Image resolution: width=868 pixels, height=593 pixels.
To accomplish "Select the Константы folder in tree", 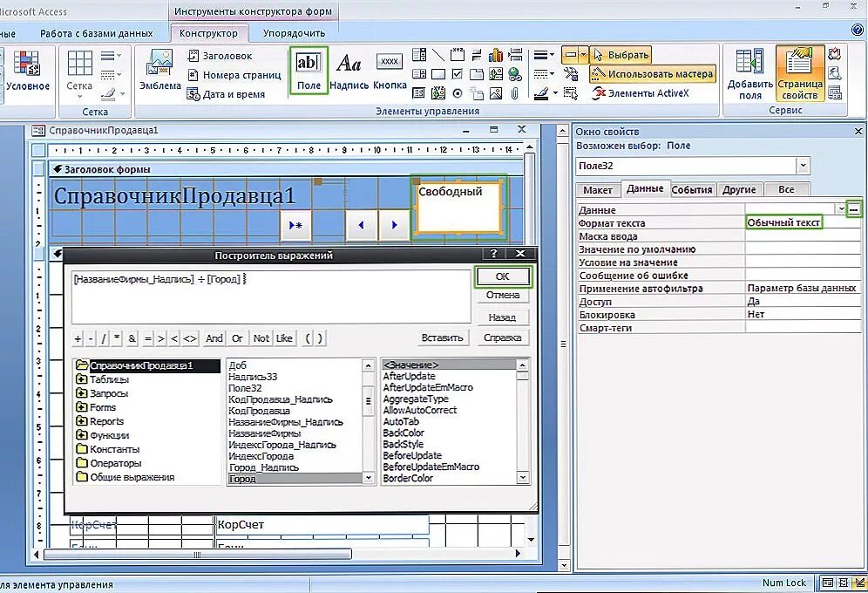I will point(108,449).
